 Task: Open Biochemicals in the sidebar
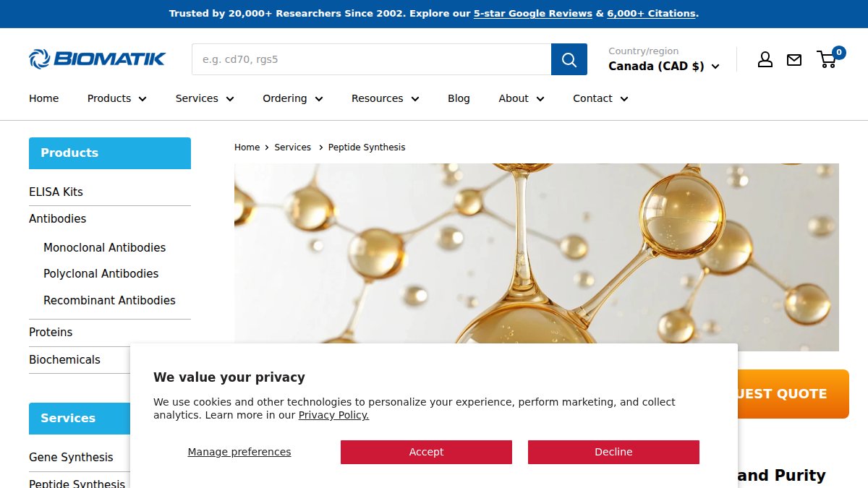pyautogui.click(x=64, y=359)
